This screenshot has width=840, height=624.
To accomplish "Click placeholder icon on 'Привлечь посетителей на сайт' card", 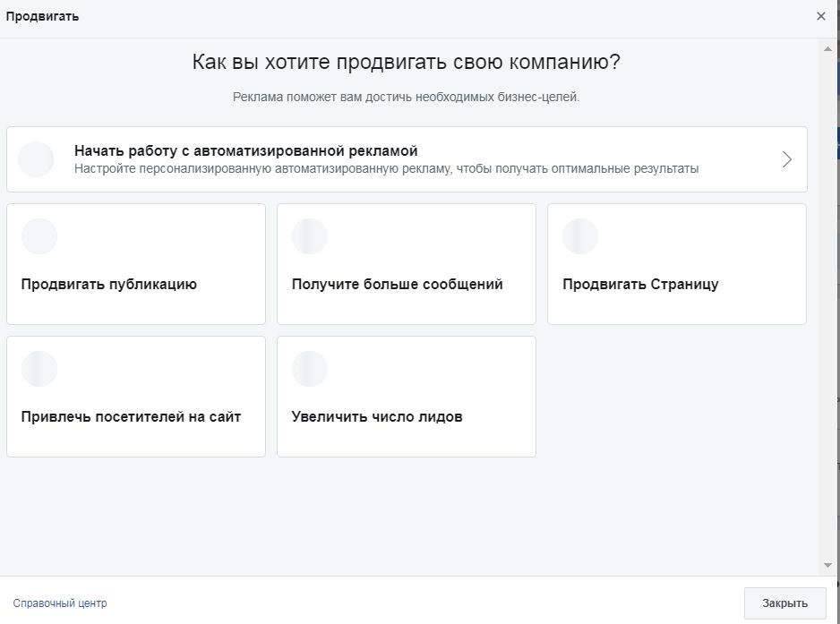I will click(x=39, y=369).
